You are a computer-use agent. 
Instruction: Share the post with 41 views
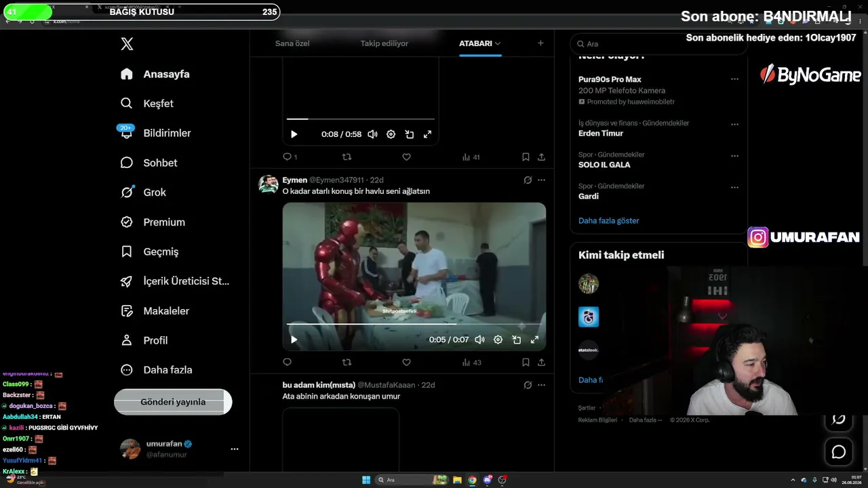(541, 157)
